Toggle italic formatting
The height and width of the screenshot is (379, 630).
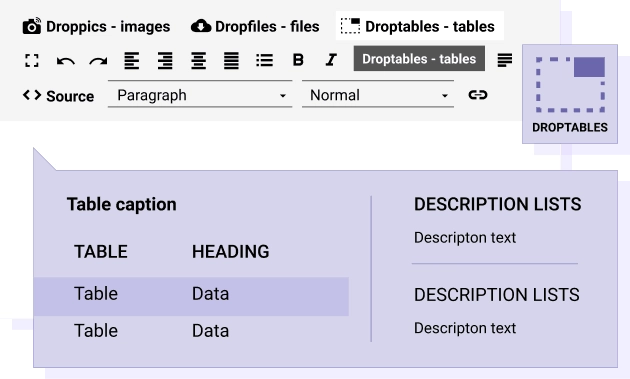click(x=331, y=60)
